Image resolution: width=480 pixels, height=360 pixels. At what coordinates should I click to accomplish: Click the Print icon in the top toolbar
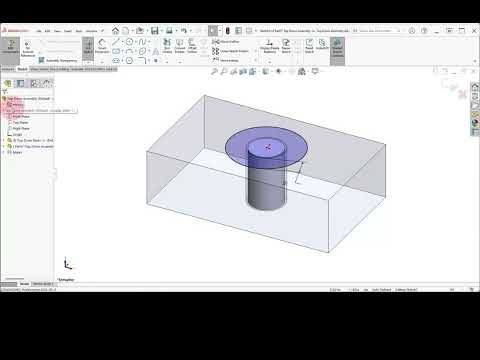169,31
